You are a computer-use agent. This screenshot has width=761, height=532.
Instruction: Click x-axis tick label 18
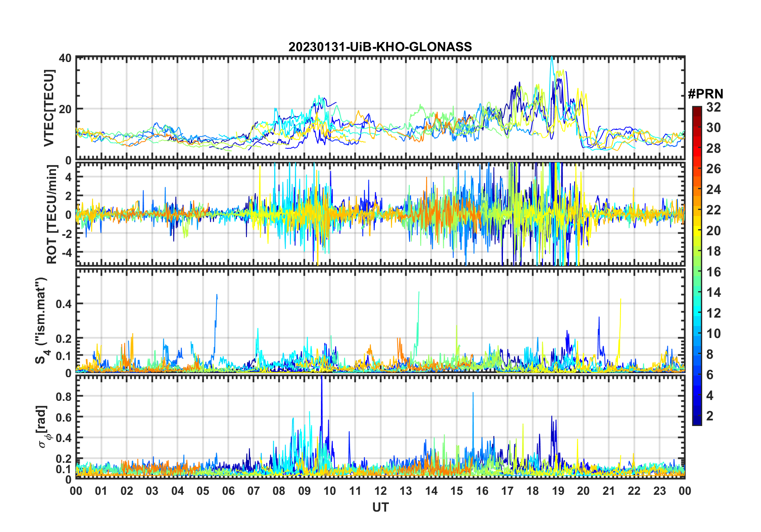point(533,491)
